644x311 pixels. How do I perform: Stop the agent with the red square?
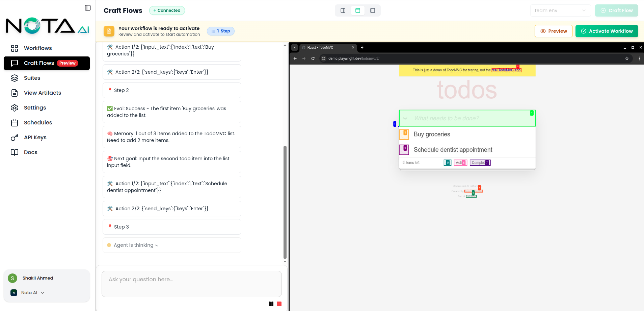click(279, 304)
